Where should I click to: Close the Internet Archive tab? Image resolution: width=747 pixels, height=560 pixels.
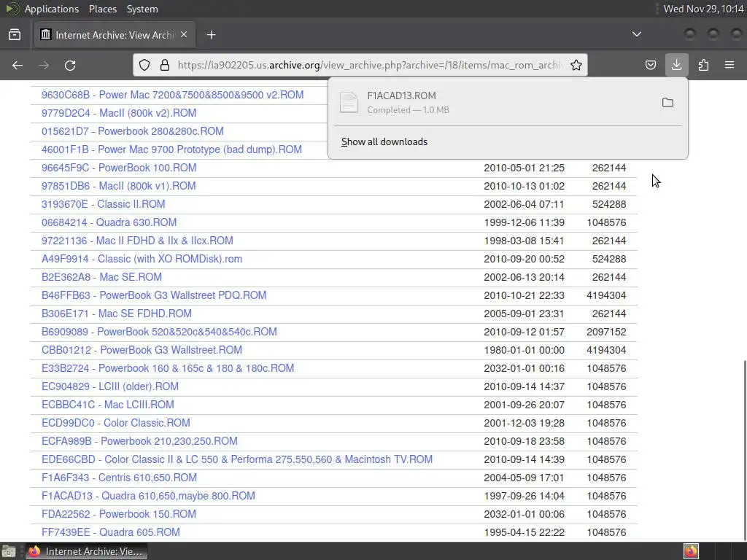click(184, 35)
